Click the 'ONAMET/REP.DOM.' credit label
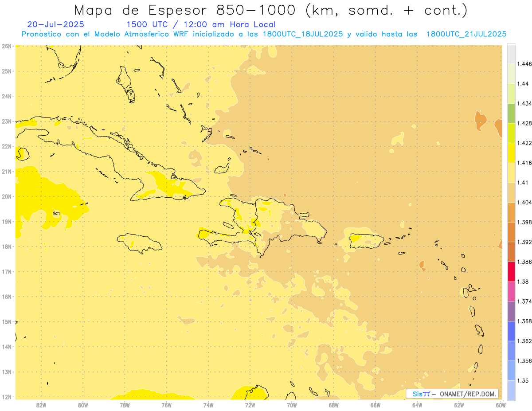 (468, 394)
